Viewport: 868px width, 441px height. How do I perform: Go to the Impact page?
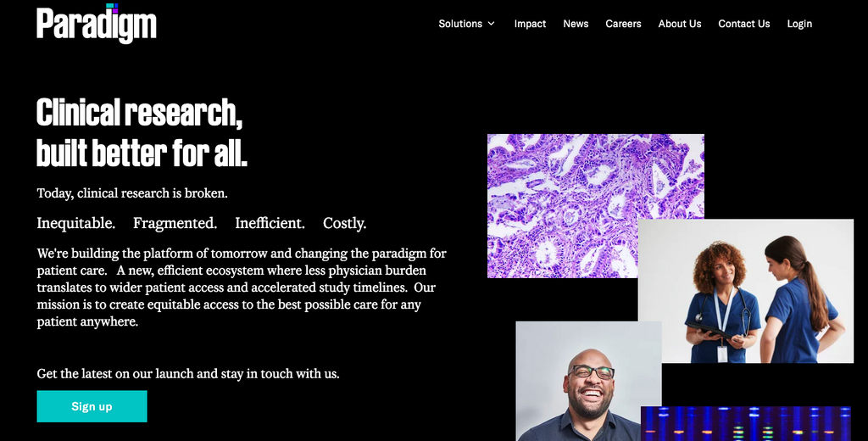point(530,24)
